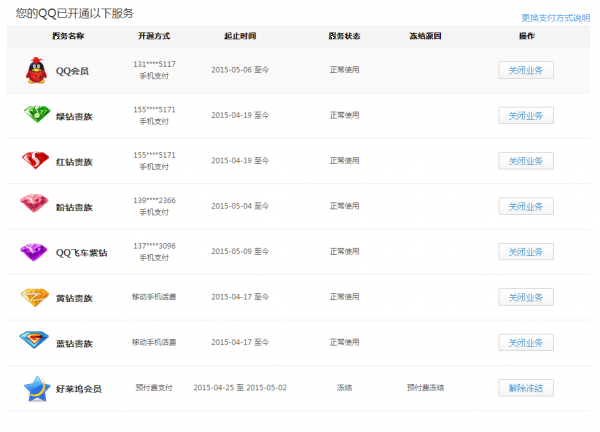Select the 红钻贵族 service name

tap(74, 162)
